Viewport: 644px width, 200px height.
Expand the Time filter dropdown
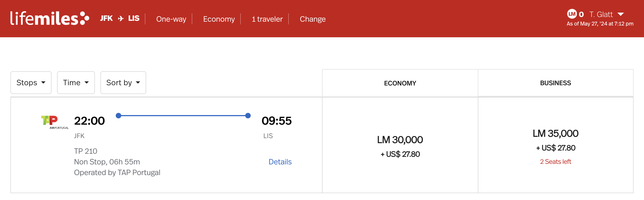76,82
